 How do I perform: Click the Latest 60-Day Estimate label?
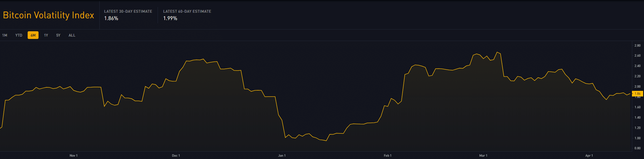(x=187, y=12)
